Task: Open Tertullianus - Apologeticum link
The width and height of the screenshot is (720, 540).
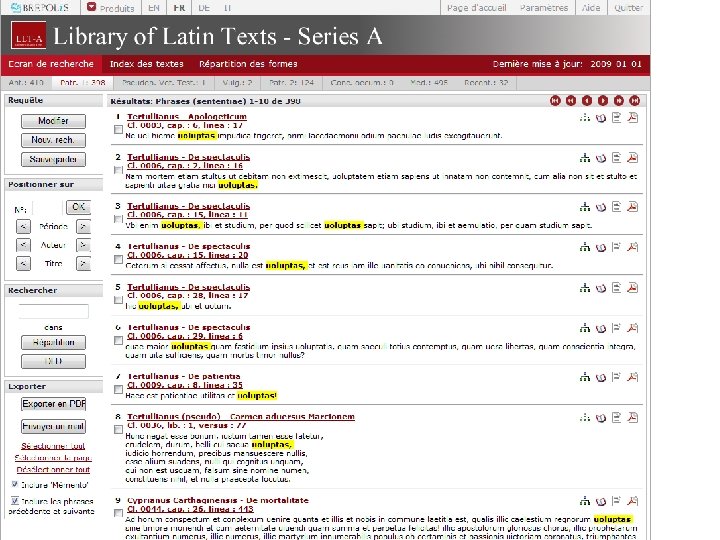Action: (x=187, y=116)
